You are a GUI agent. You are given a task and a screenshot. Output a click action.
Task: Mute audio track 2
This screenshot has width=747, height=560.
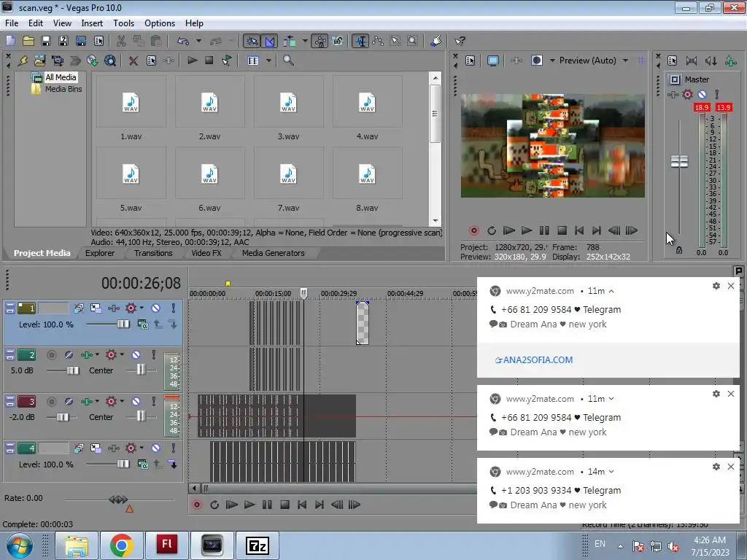[x=136, y=355]
